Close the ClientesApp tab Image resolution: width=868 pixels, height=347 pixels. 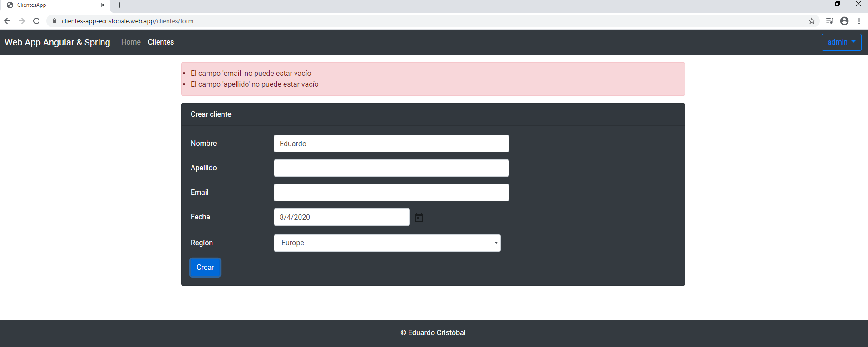click(x=103, y=5)
